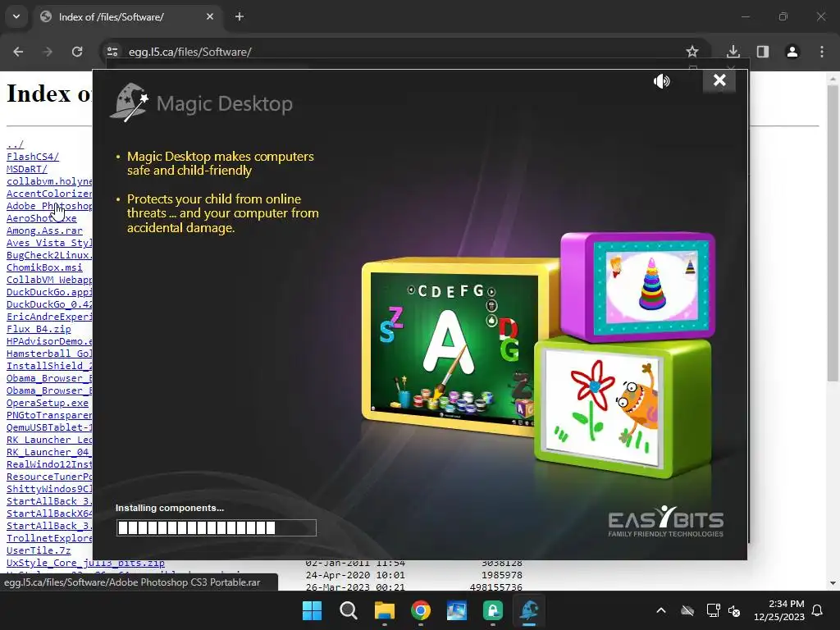The height and width of the screenshot is (630, 840).
Task: Open the clock and date 2:34 PM
Action: (x=779, y=610)
